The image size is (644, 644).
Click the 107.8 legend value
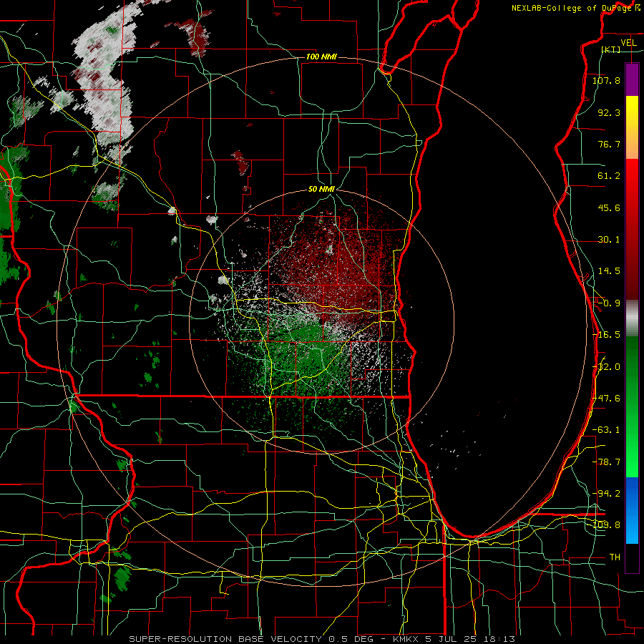[x=606, y=80]
